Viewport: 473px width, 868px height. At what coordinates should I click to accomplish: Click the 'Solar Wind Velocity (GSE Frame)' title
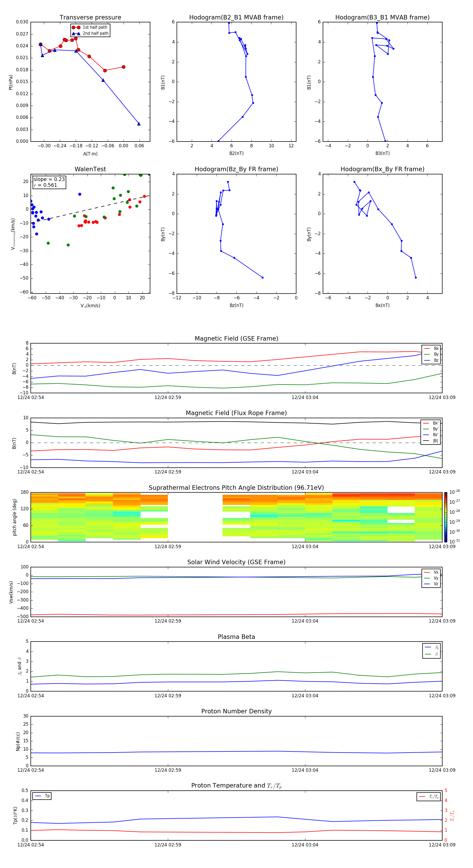point(236,562)
